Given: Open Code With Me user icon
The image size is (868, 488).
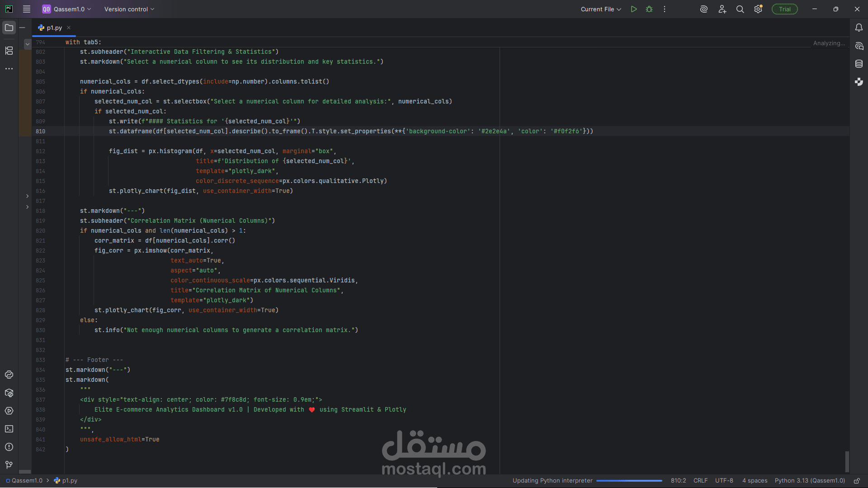Looking at the screenshot, I should (722, 9).
